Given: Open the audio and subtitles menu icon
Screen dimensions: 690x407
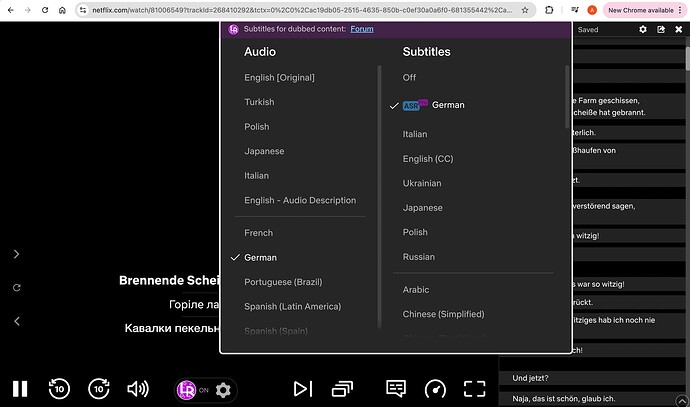Looking at the screenshot, I should point(396,389).
